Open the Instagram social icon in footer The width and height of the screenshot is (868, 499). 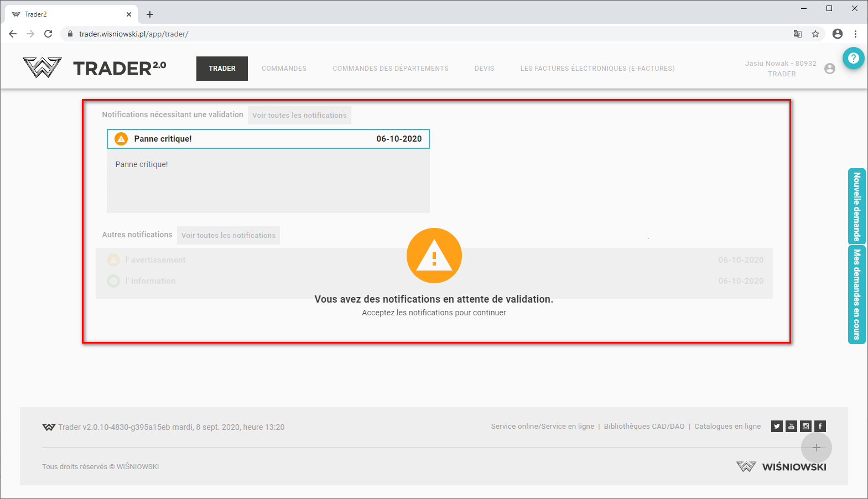click(x=805, y=426)
